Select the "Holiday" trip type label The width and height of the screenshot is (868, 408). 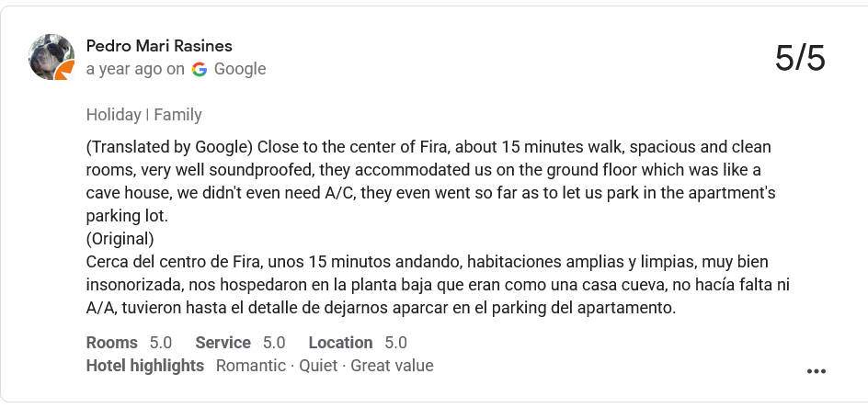tap(113, 115)
